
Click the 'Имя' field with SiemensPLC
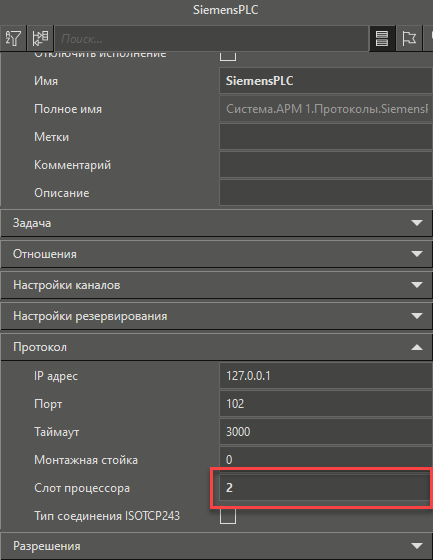[326, 81]
